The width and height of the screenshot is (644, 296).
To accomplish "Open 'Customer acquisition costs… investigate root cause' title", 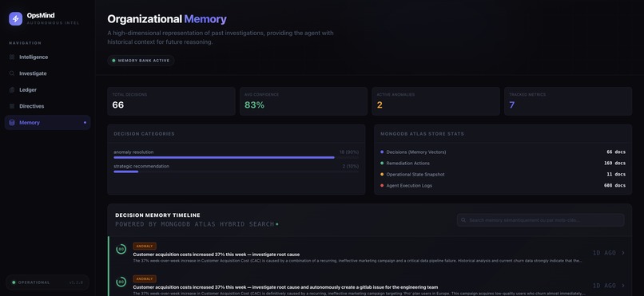I will (216, 255).
